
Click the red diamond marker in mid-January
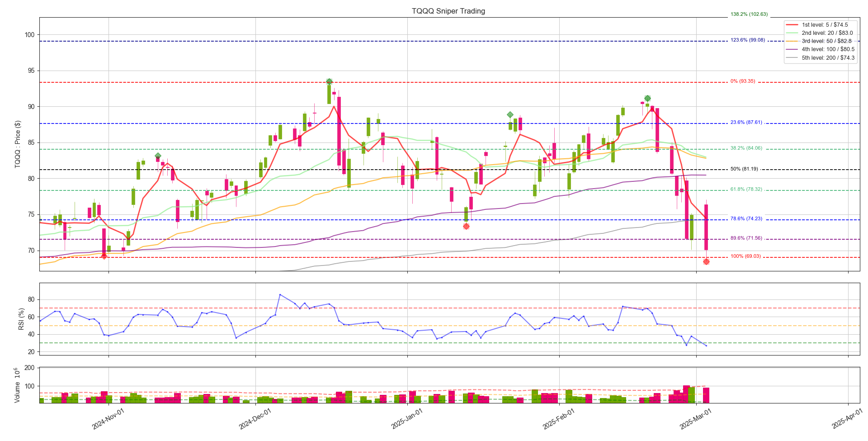click(x=466, y=226)
